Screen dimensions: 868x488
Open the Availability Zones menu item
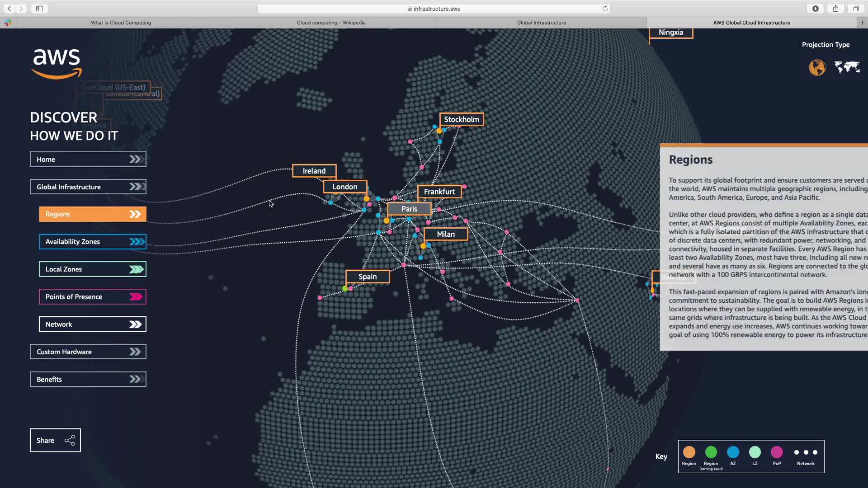(x=92, y=242)
